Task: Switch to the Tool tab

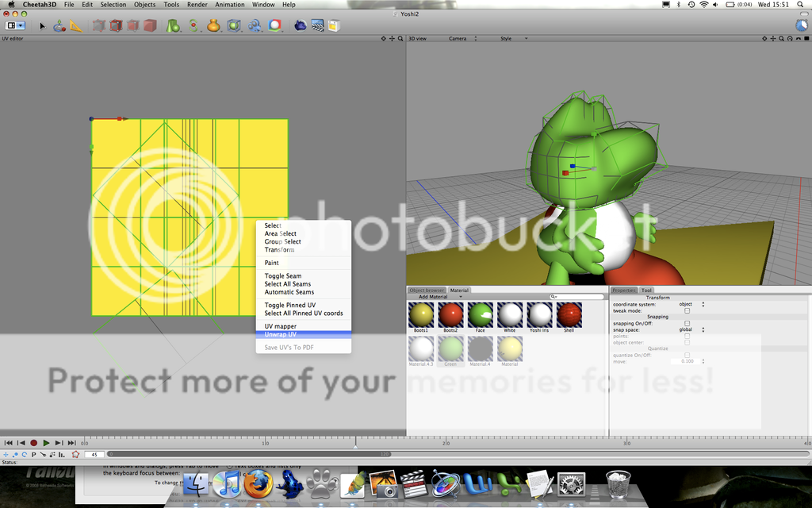Action: click(x=646, y=291)
